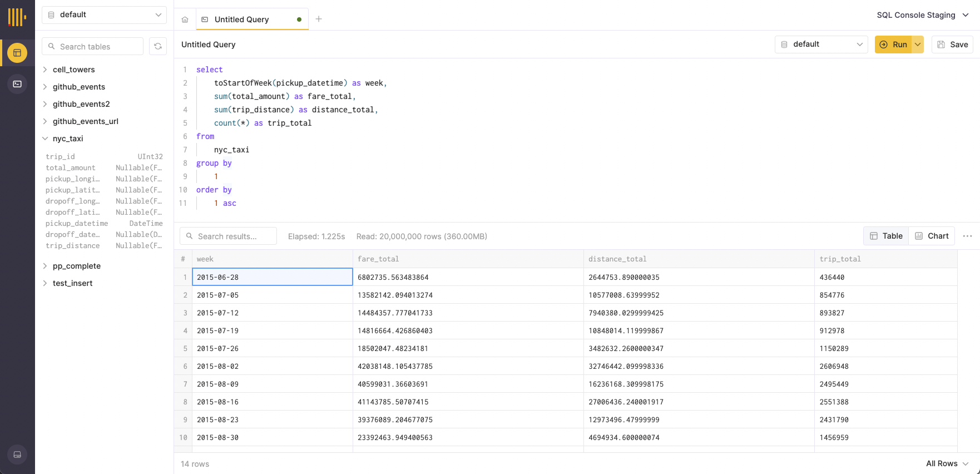Click the Search tables field
980x474 pixels.
[93, 46]
